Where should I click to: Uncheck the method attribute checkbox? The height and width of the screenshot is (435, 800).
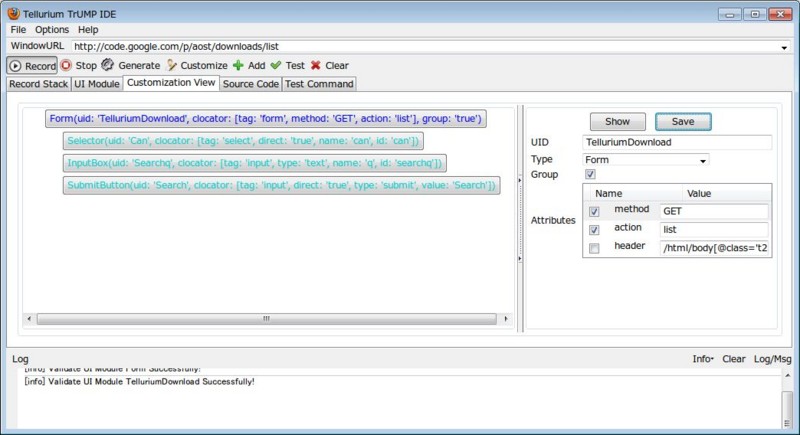coord(594,211)
